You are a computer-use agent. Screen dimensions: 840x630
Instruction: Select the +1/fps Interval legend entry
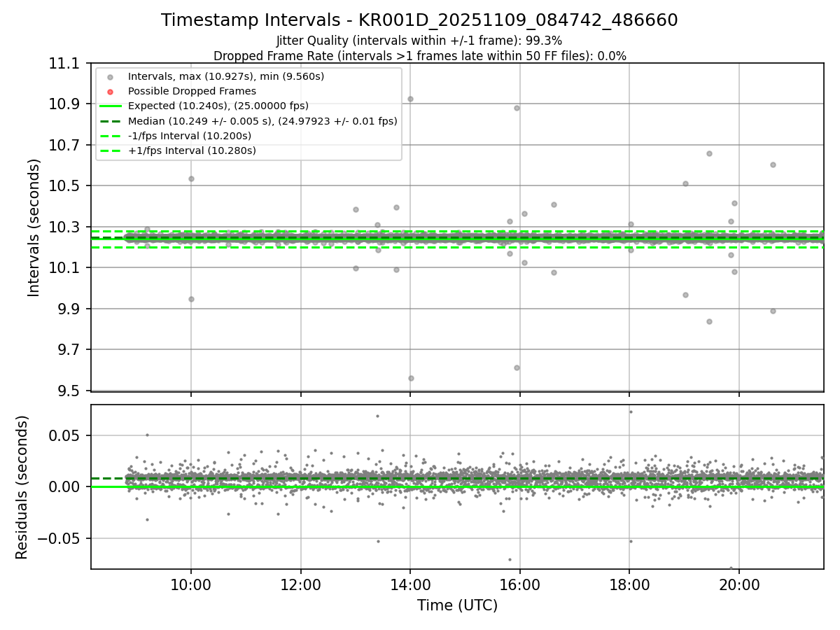(191, 150)
